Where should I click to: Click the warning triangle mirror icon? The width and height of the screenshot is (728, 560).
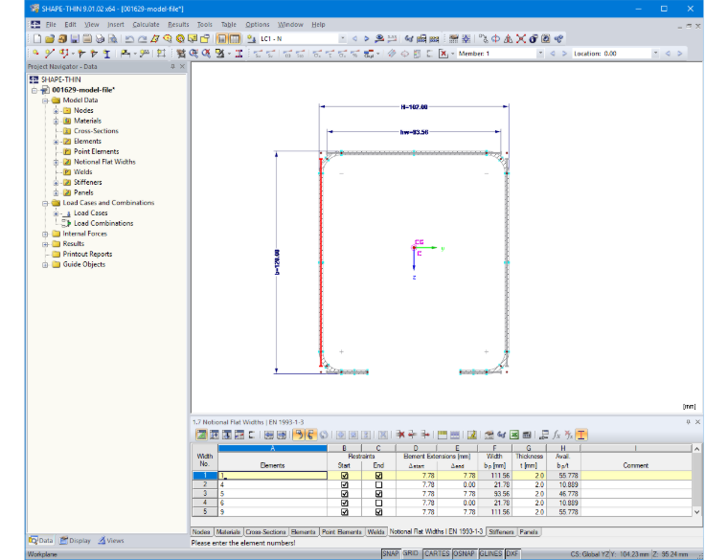[509, 39]
